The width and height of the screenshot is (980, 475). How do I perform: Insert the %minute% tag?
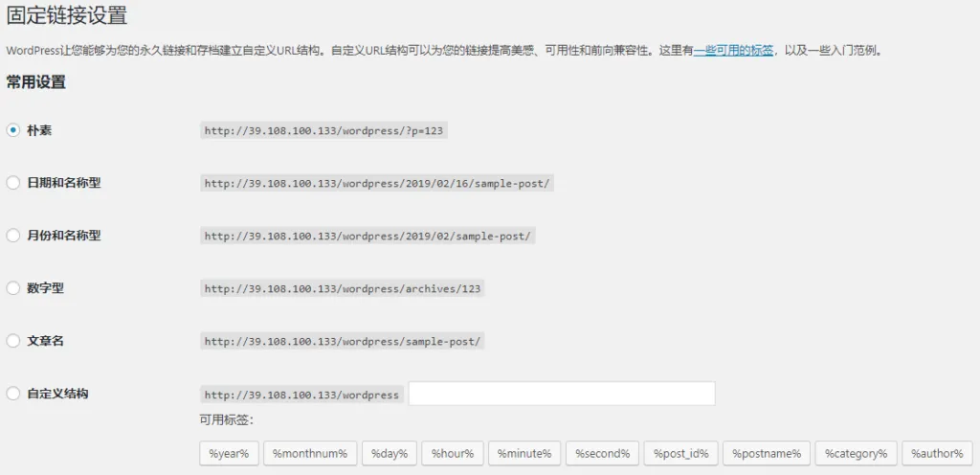(x=524, y=453)
